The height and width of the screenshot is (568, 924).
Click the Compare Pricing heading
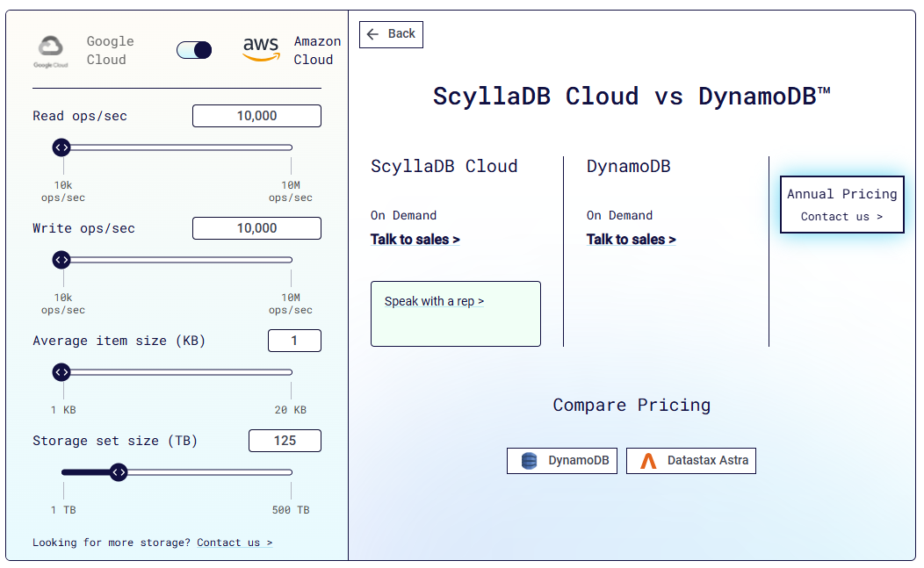pos(632,406)
